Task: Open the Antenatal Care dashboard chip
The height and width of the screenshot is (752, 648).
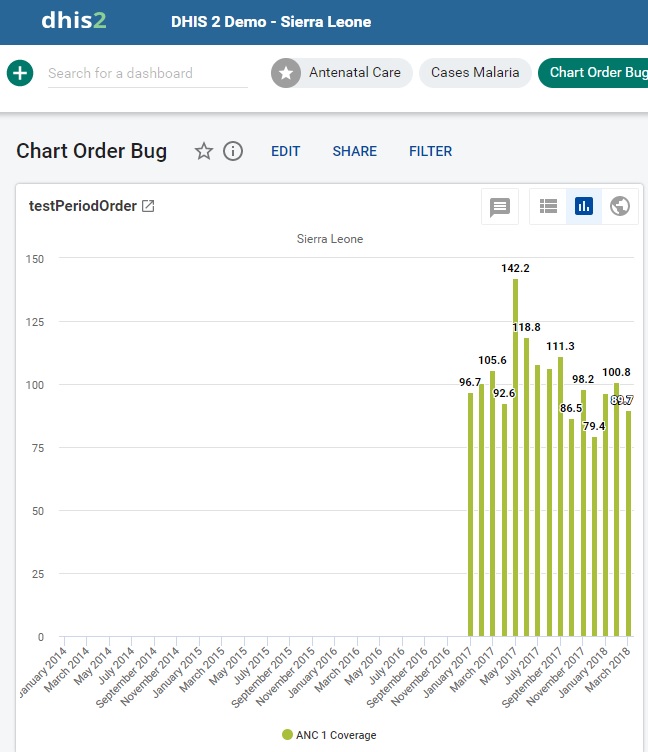Action: pyautogui.click(x=342, y=73)
